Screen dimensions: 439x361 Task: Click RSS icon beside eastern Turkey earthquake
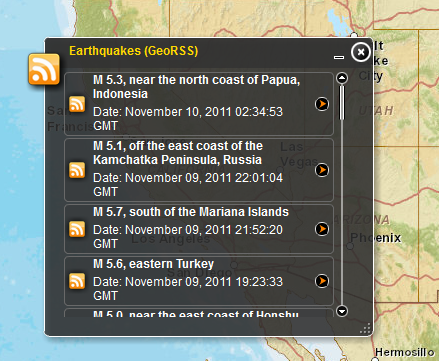coord(77,281)
